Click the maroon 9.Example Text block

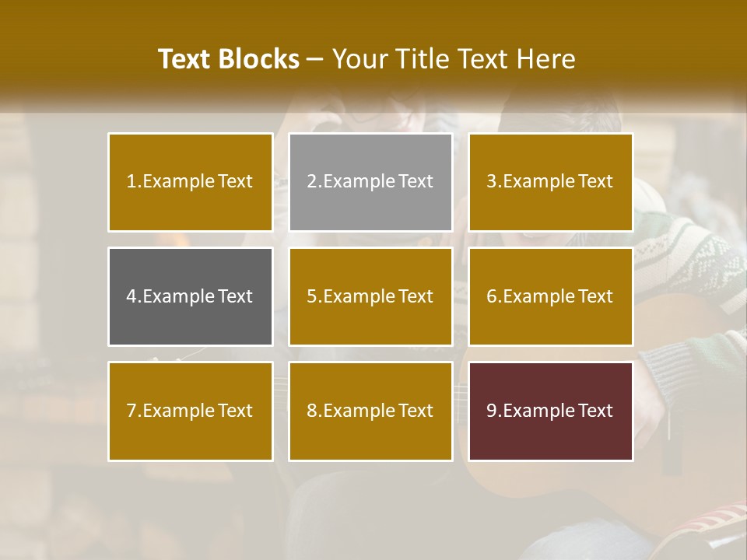[550, 411]
